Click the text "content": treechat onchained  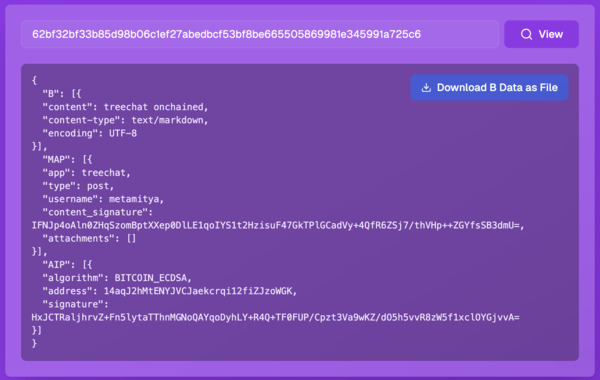click(x=125, y=107)
